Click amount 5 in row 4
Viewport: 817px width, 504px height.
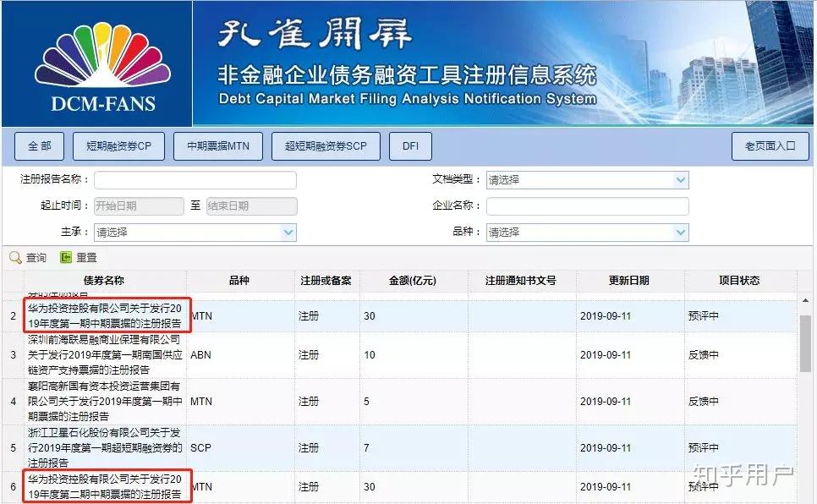367,402
